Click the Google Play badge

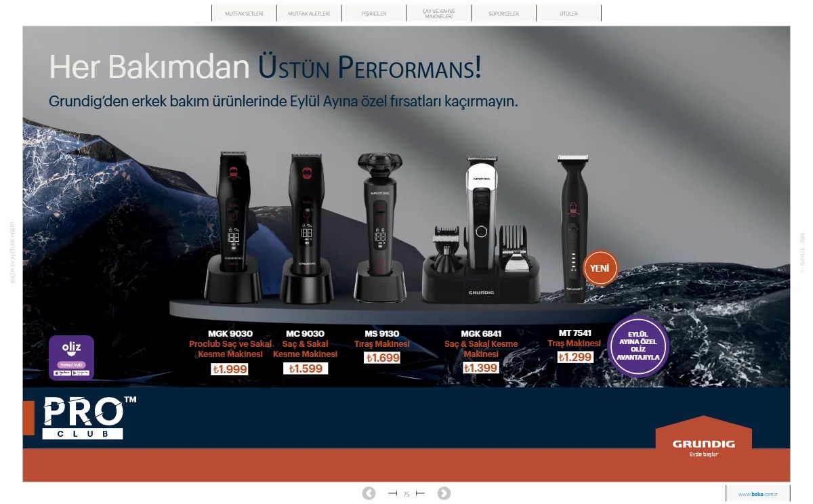(x=81, y=373)
